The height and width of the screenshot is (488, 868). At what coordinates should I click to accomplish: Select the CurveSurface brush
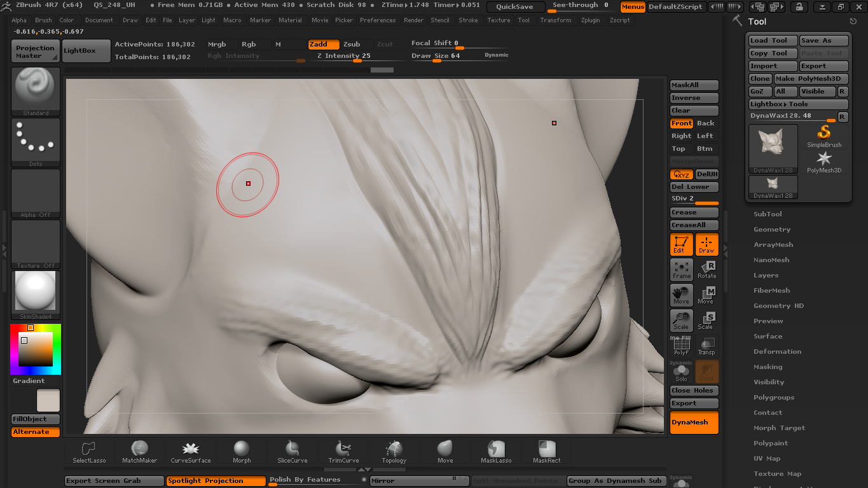point(191,452)
